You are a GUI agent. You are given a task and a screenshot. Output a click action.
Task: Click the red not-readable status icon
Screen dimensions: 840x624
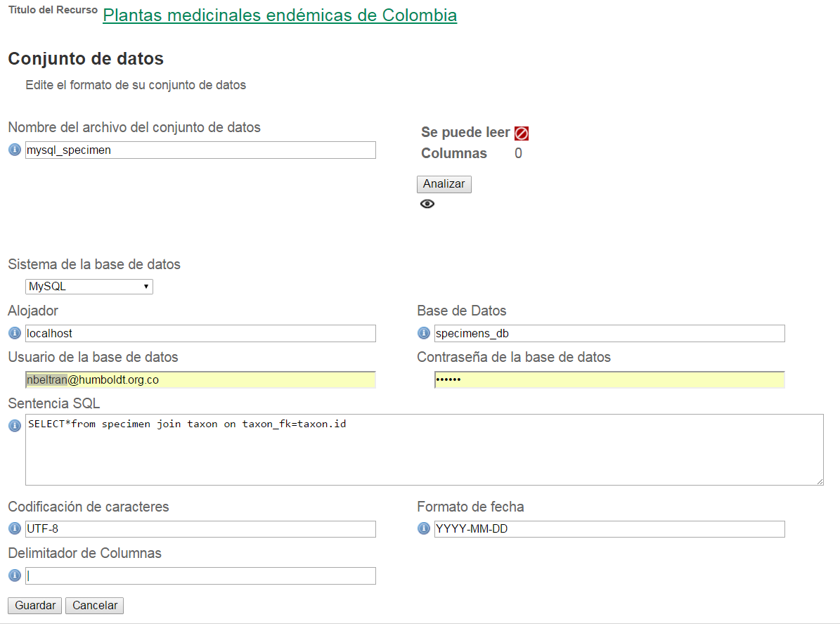coord(521,132)
